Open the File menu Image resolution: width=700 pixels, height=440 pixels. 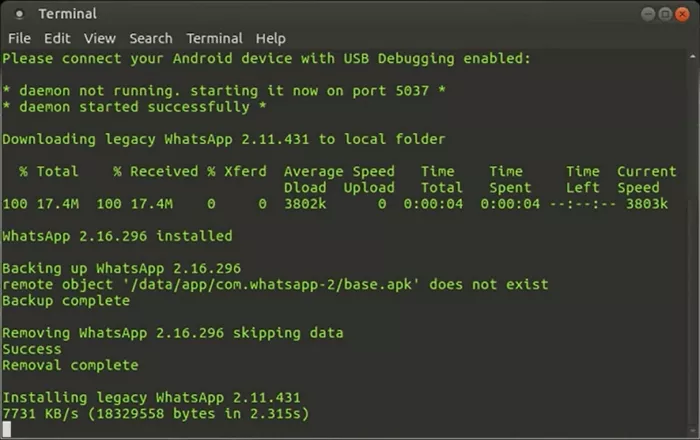(20, 38)
